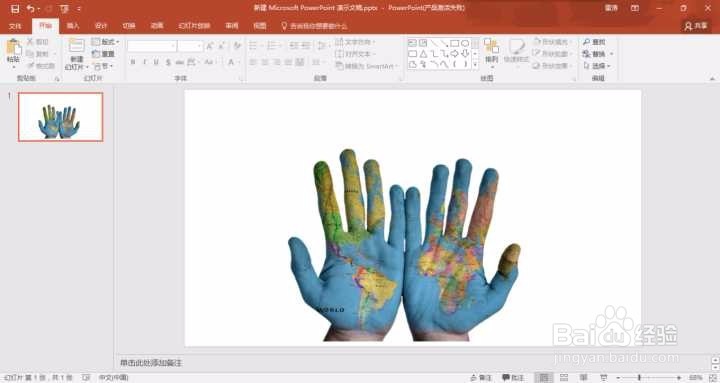The image size is (720, 383).
Task: Select the triangle shape in gallery
Action: (x=423, y=54)
